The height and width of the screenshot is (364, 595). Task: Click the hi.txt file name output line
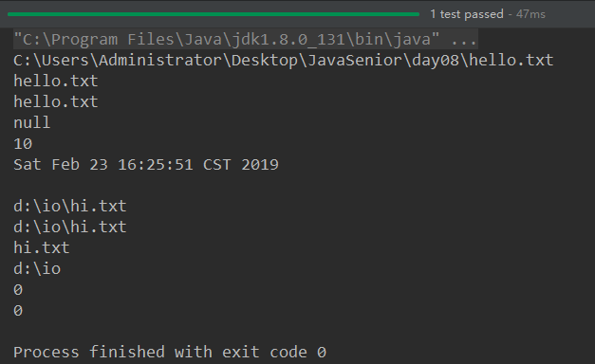42,248
